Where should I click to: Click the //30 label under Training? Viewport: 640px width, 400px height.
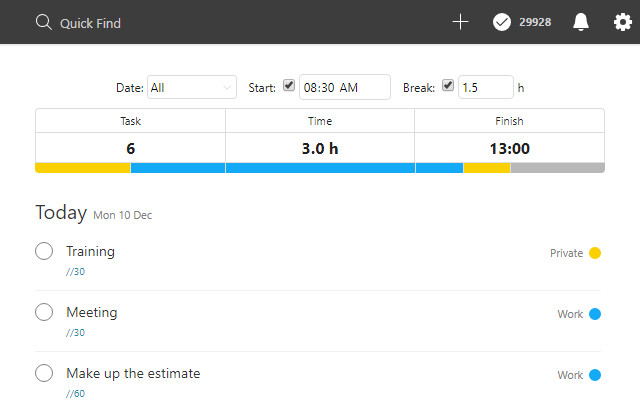click(x=76, y=272)
